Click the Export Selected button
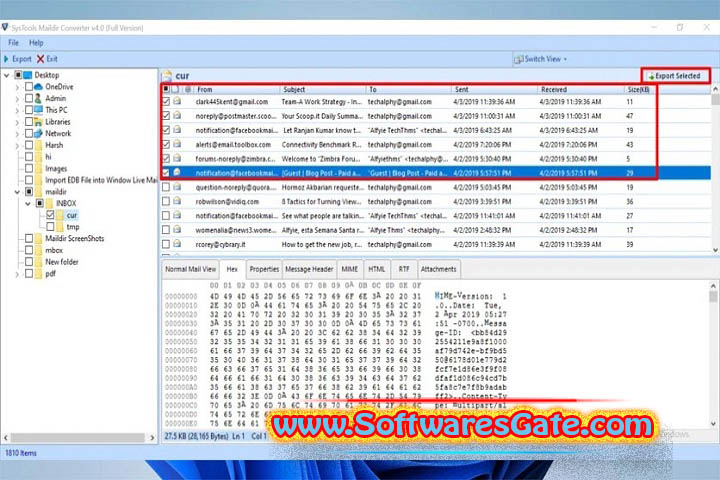 675,76
